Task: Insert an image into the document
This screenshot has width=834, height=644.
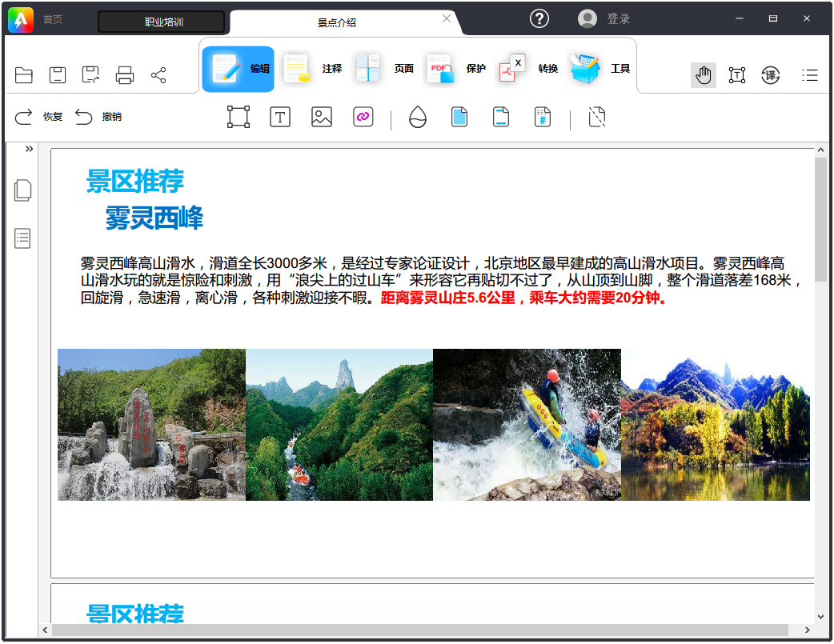Action: click(321, 117)
